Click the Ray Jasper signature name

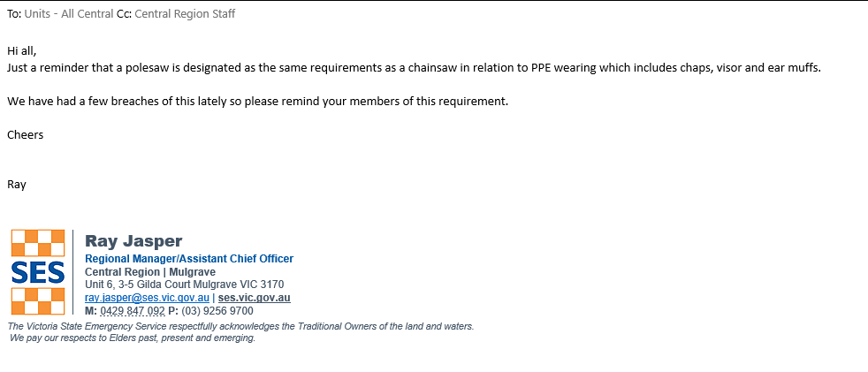133,241
